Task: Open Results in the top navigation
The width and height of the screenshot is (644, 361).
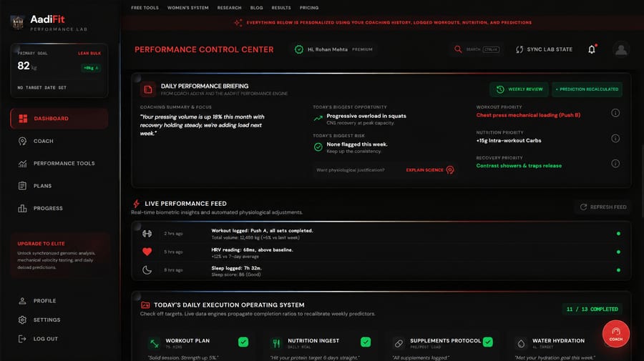Action: click(281, 8)
